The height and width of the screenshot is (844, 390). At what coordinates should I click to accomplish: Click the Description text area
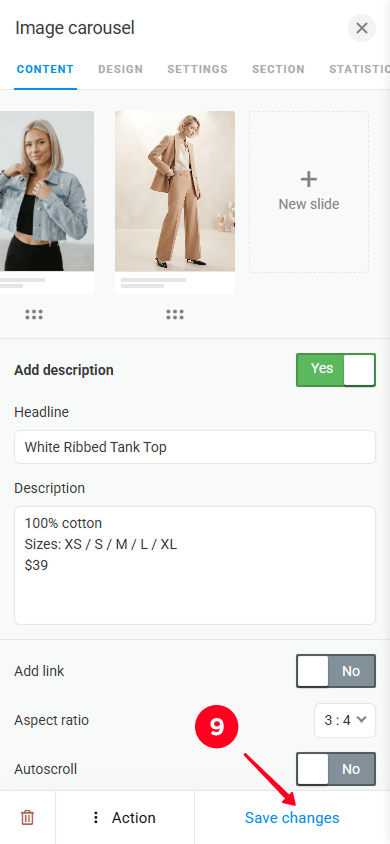tap(195, 565)
